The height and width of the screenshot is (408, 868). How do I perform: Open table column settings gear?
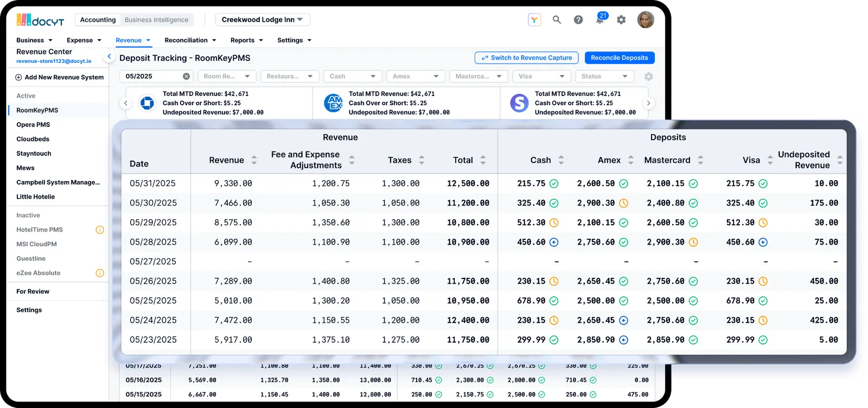[x=649, y=76]
